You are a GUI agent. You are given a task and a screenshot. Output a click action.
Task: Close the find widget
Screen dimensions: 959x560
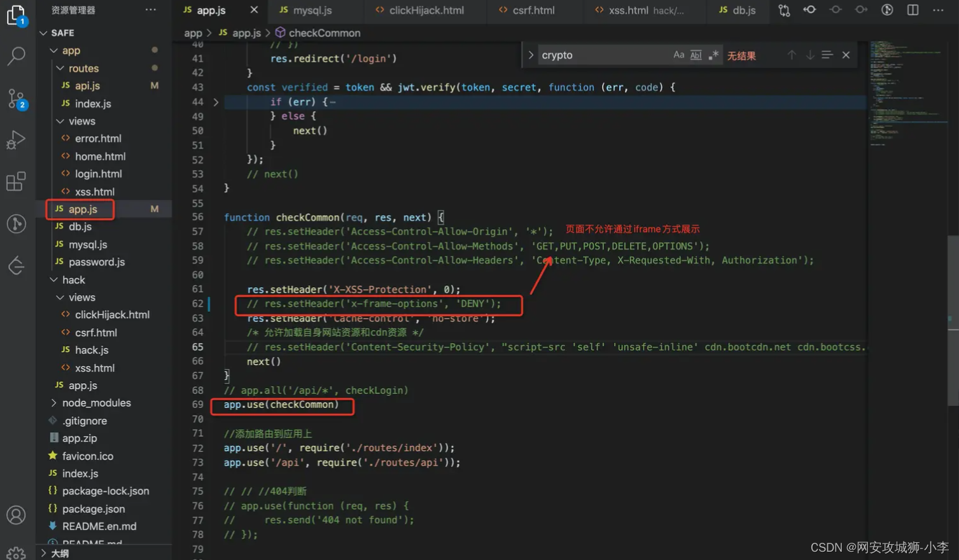click(846, 55)
